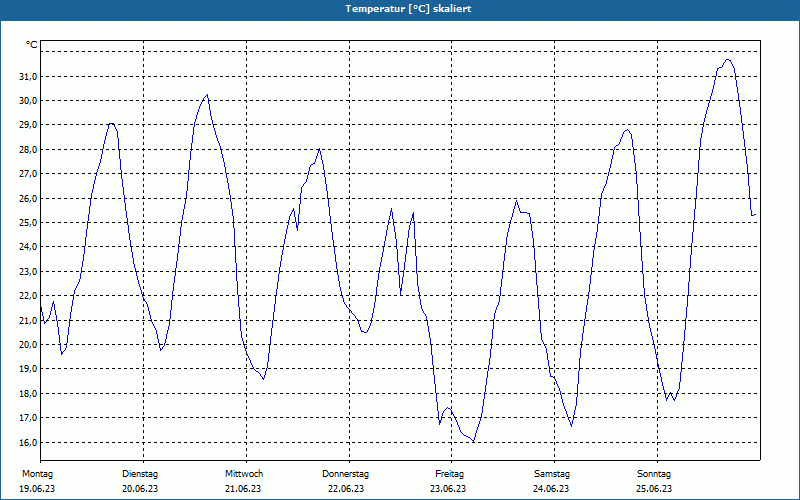Screen dimensions: 800x500
Task: Click the 24,0 axis value
Action: tap(28, 247)
